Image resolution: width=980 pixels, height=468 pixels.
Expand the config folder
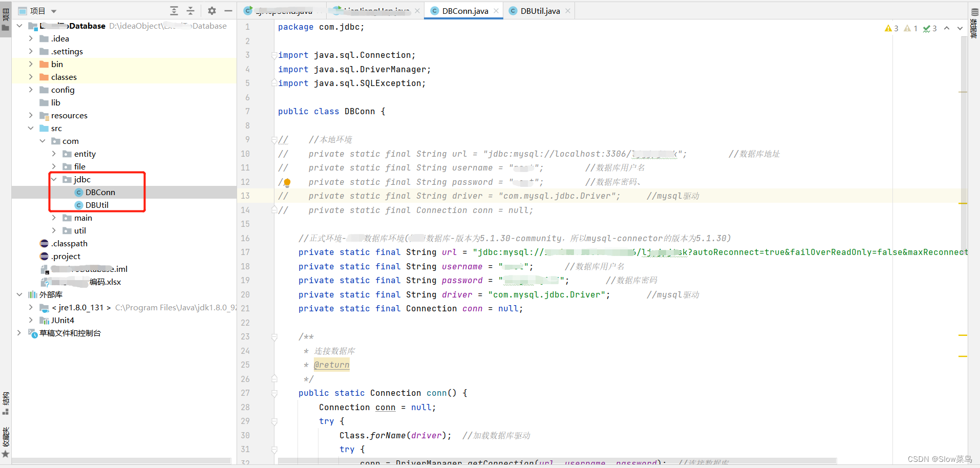[31, 90]
